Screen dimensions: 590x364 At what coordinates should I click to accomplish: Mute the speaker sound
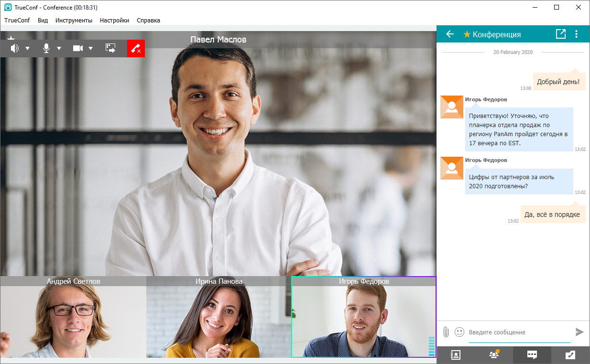(x=15, y=48)
